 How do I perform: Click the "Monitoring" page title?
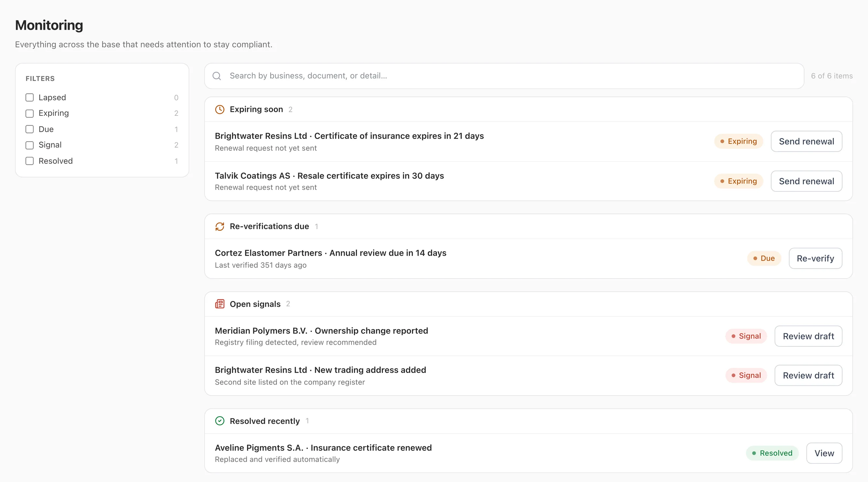pos(49,25)
